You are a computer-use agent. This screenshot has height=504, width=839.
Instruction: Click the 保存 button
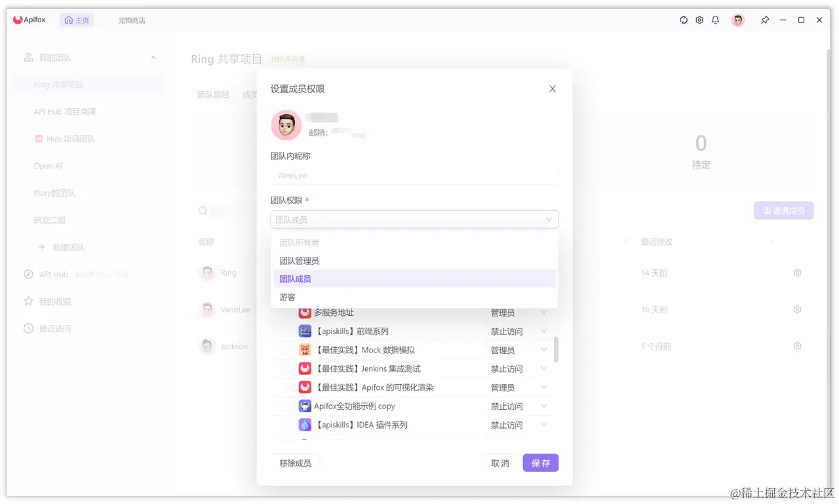(540, 463)
